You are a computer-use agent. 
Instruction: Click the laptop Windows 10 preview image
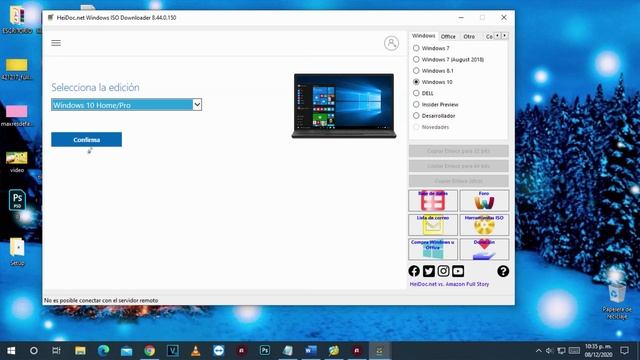pos(344,106)
